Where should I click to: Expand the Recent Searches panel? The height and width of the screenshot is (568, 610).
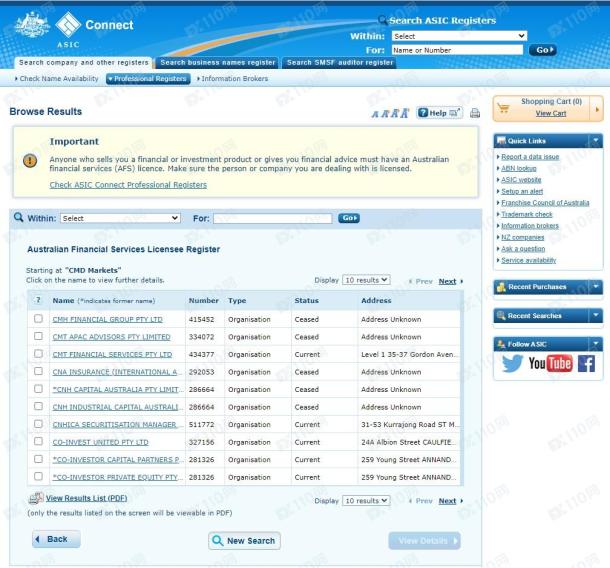click(x=595, y=316)
